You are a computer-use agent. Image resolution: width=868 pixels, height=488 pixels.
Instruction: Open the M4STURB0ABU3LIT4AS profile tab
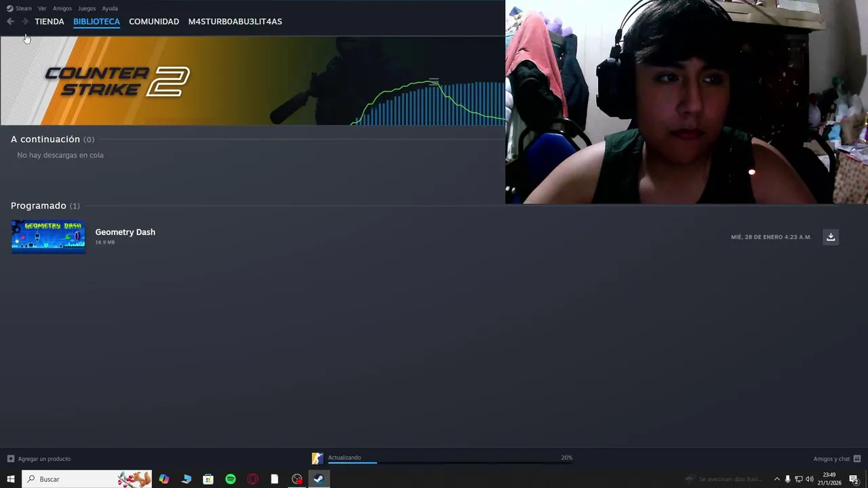[x=235, y=22]
